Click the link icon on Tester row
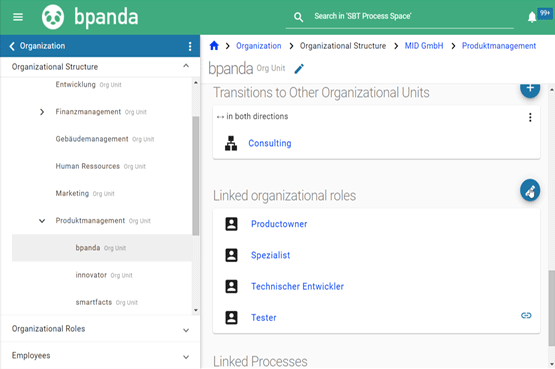The height and width of the screenshot is (369, 555). [x=526, y=315]
